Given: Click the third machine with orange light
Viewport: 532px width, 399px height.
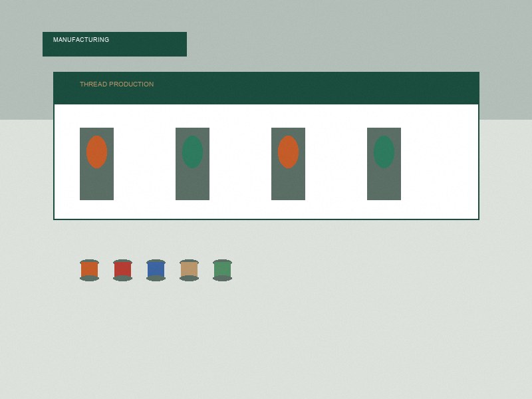Looking at the screenshot, I should coord(288,164).
